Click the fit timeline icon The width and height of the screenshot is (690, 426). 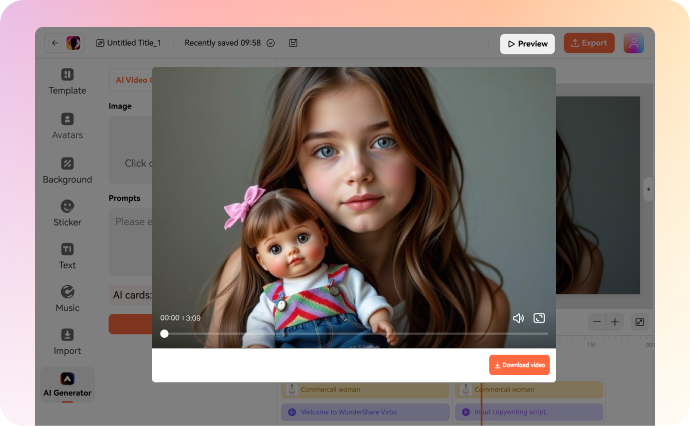[639, 322]
